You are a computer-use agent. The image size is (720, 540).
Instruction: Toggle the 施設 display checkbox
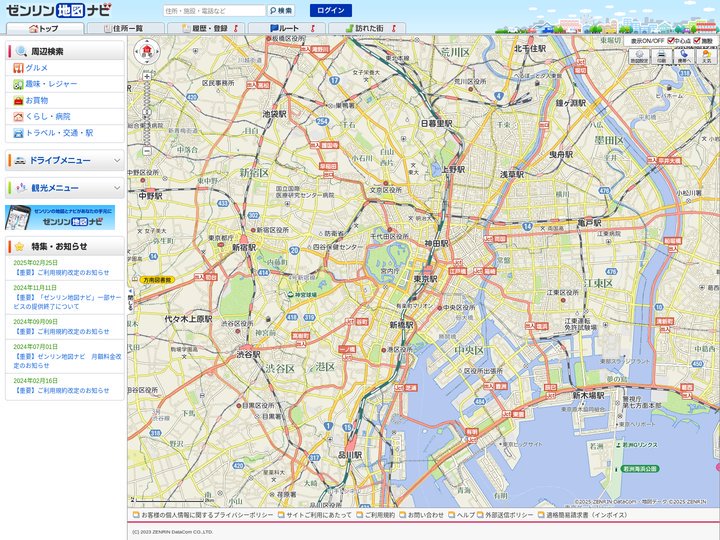[x=697, y=41]
